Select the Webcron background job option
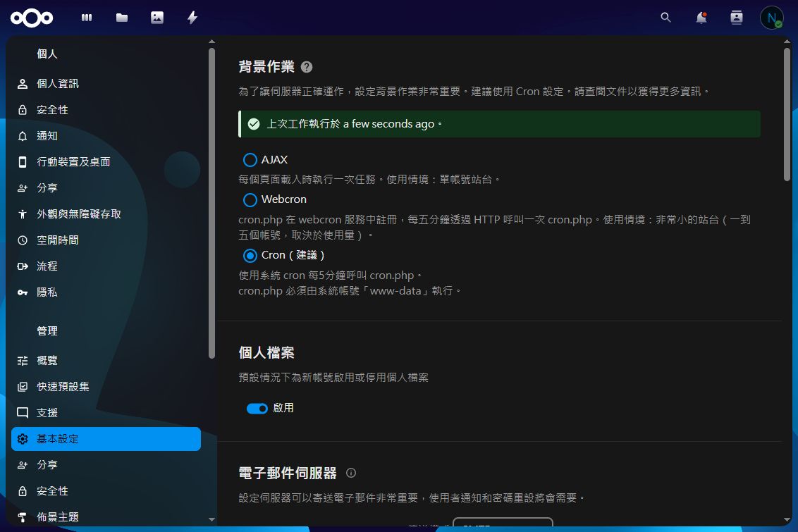 click(x=250, y=200)
